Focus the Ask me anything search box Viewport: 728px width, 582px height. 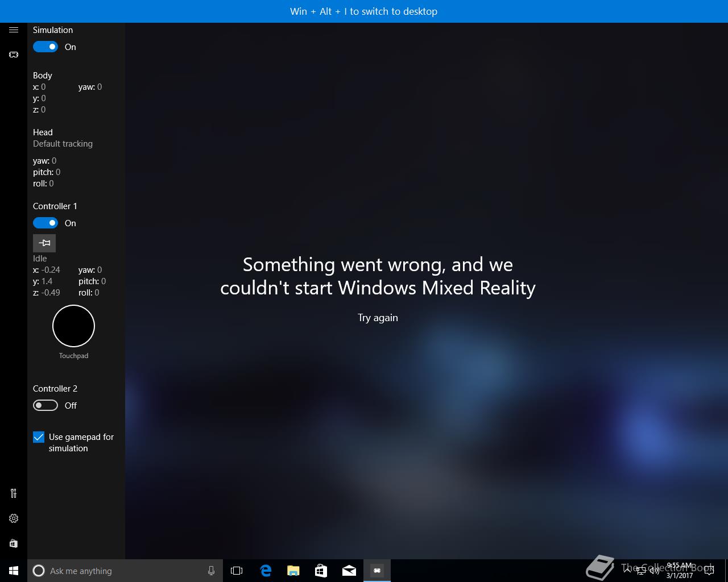click(125, 571)
